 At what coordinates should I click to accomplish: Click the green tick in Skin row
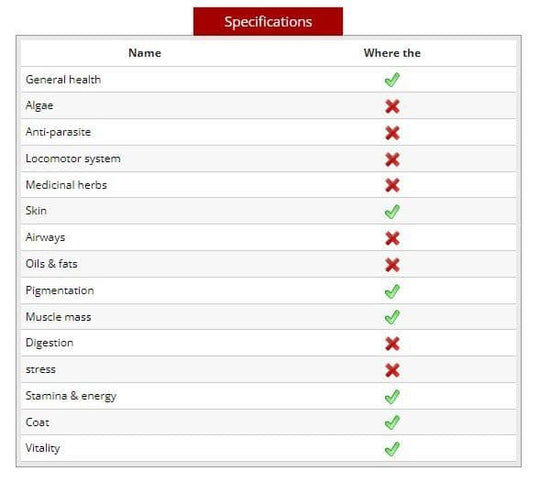392,212
